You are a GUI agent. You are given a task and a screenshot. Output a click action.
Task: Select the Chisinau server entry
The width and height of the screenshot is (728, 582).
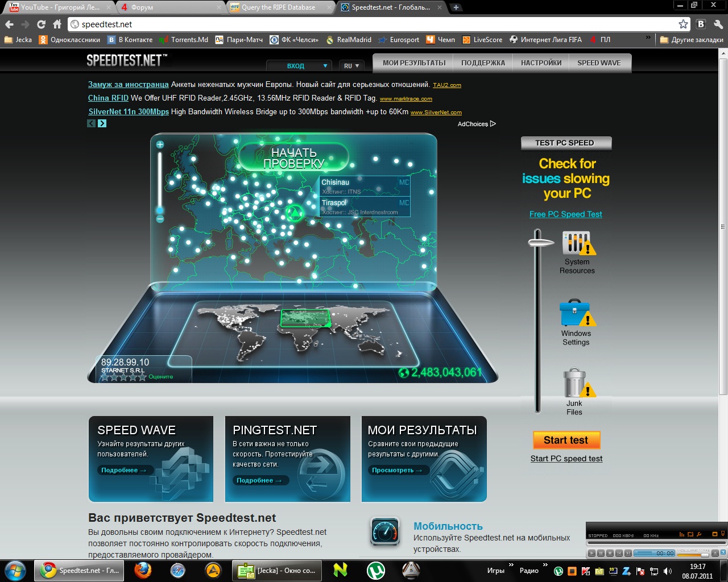365,186
